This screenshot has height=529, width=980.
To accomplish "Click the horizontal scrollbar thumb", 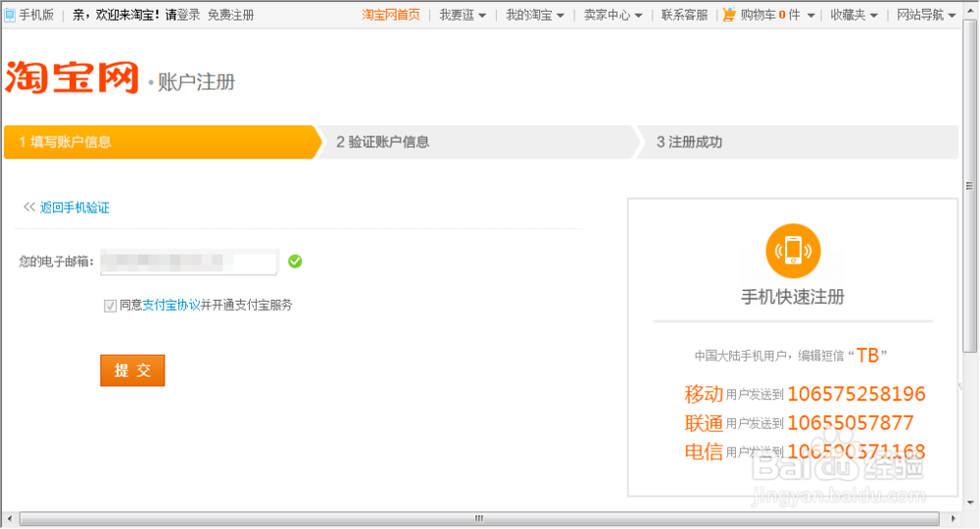I will [x=479, y=518].
